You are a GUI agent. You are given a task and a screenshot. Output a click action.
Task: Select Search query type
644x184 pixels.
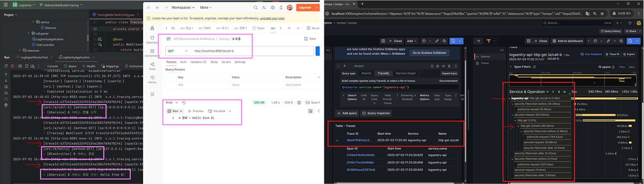click(366, 73)
